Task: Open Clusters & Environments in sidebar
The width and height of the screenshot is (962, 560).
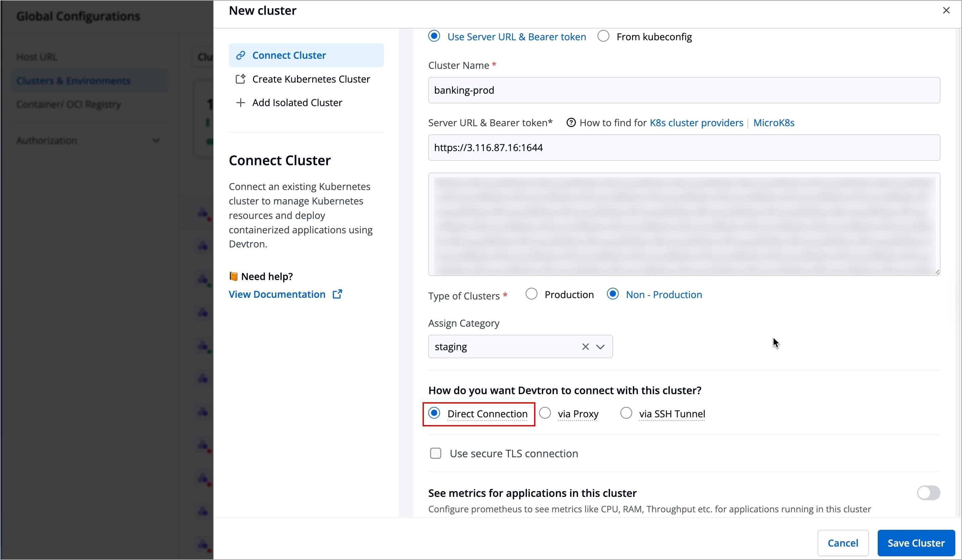Action: (x=73, y=81)
